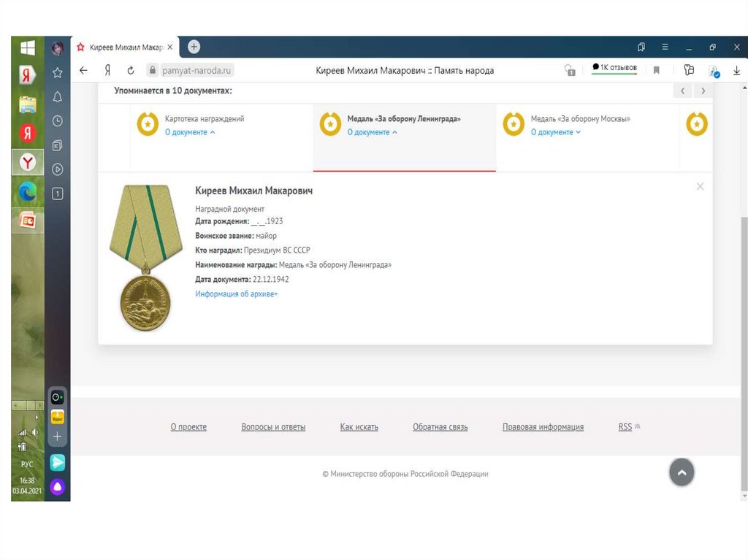This screenshot has height=560, width=748.
Task: Select the Картотека награждений document
Action: [205, 119]
